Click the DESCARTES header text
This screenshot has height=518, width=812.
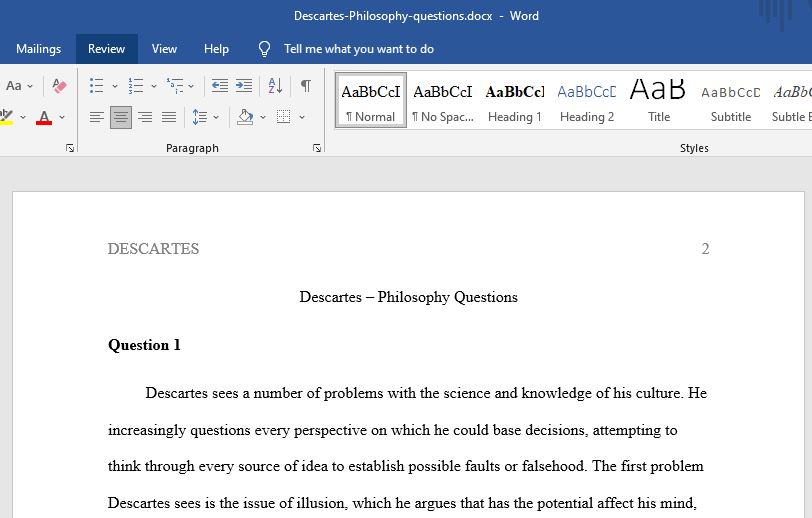click(x=153, y=249)
